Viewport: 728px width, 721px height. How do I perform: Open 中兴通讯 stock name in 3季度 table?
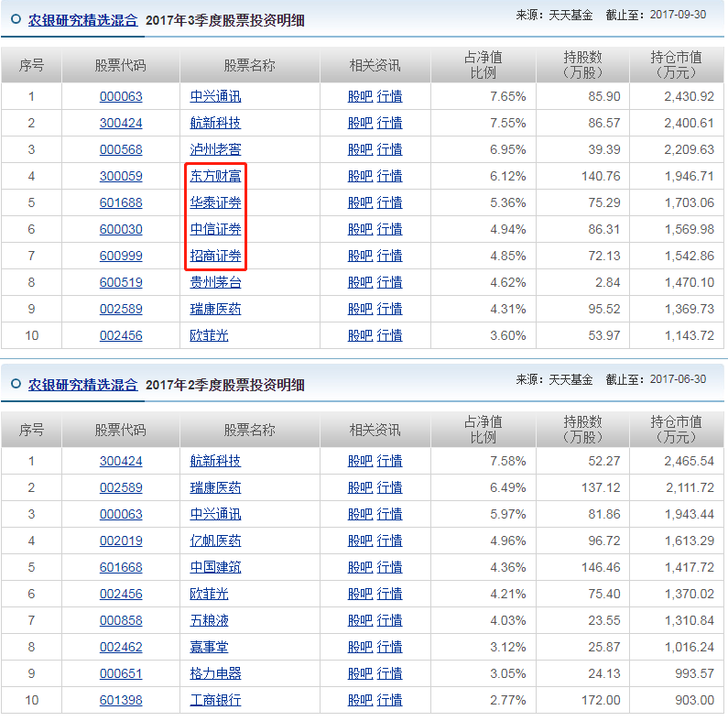[x=215, y=96]
